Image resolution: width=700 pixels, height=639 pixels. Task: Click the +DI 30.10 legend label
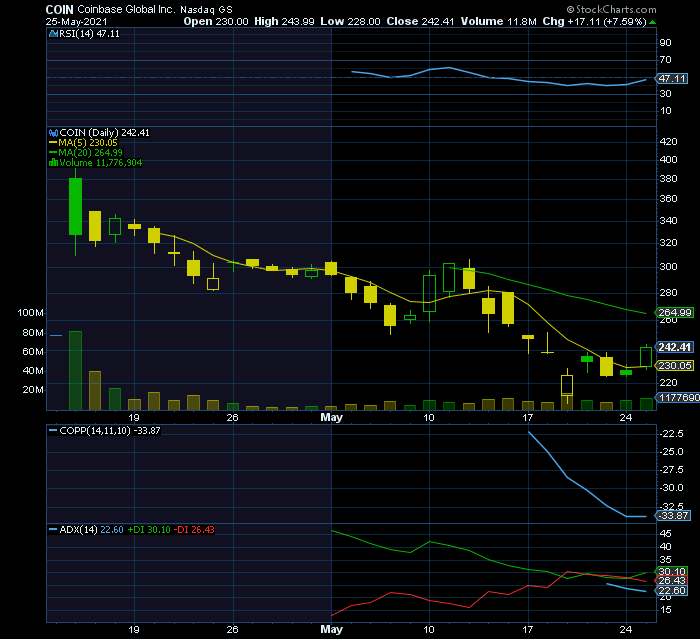pyautogui.click(x=149, y=530)
